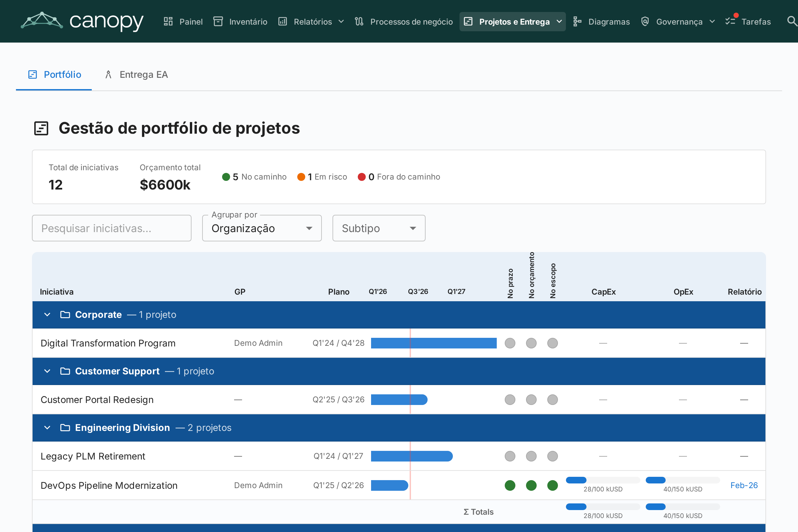
Task: Open the Inventário menu item
Action: 240,22
